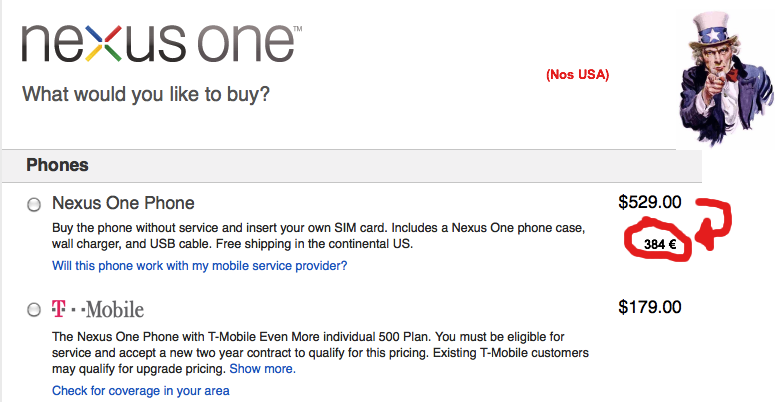The height and width of the screenshot is (402, 775).
Task: Click the Uncle Sam pointing image
Action: (x=718, y=74)
